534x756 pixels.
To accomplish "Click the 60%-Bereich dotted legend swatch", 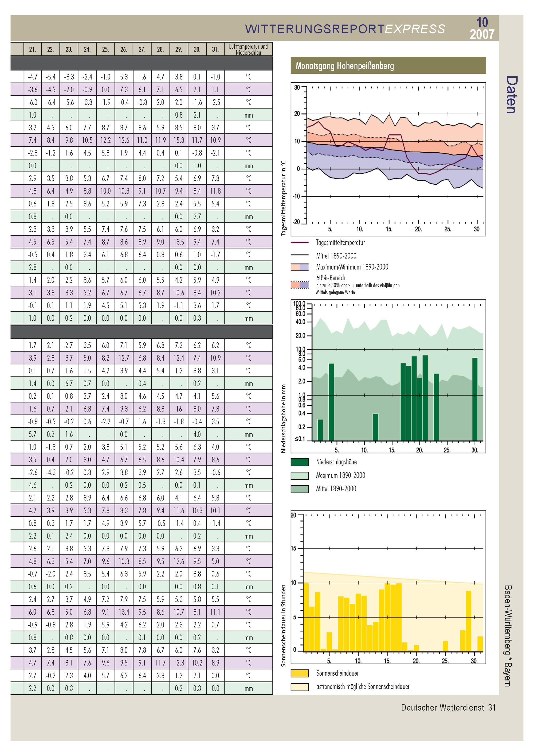I will 299,285.
